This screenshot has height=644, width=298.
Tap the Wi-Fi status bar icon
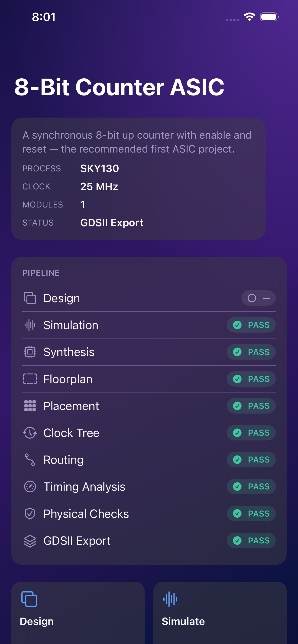[249, 17]
